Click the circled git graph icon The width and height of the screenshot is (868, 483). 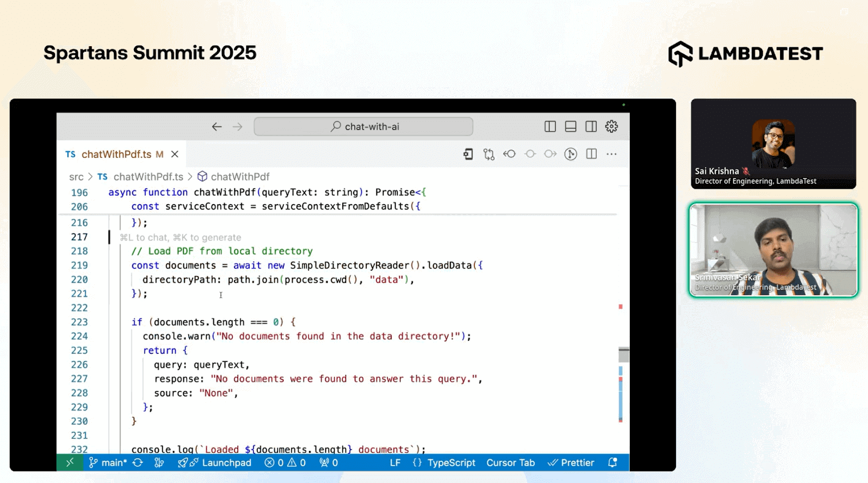tap(571, 154)
